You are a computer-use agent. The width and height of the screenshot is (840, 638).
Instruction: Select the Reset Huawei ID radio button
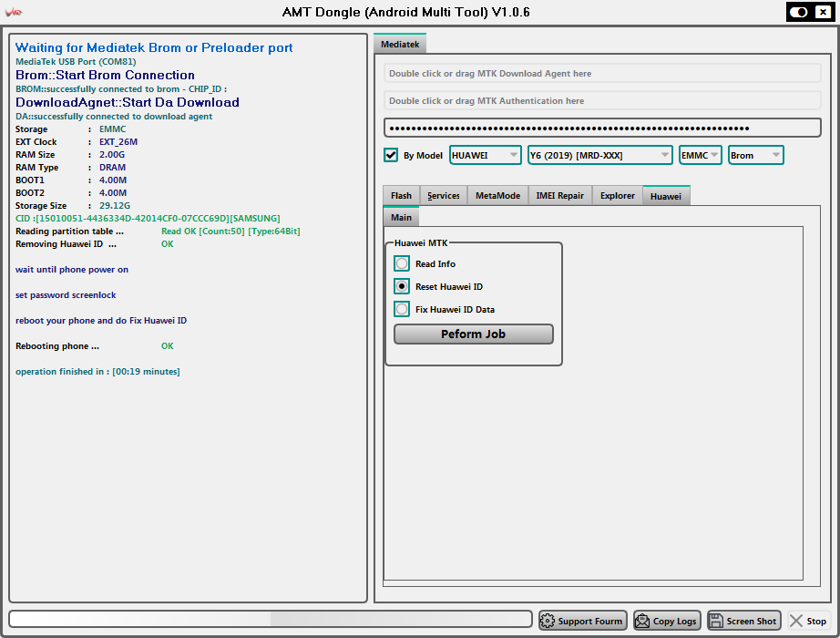pyautogui.click(x=402, y=286)
